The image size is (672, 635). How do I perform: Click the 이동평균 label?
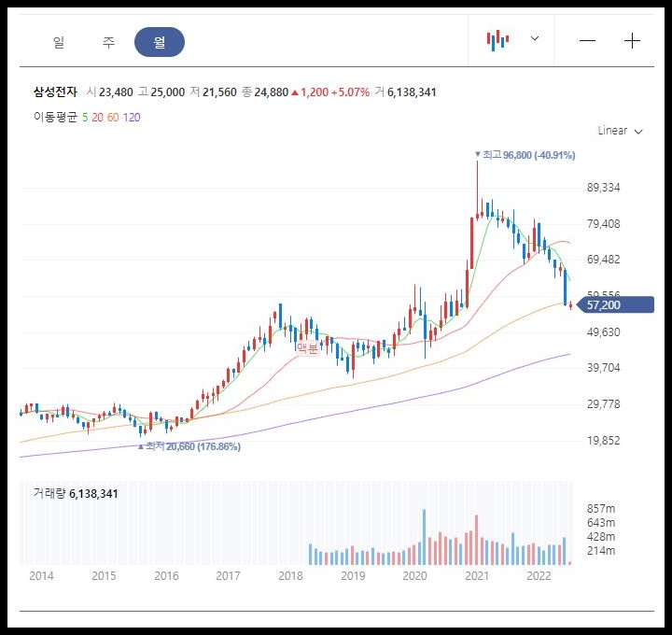[x=55, y=117]
